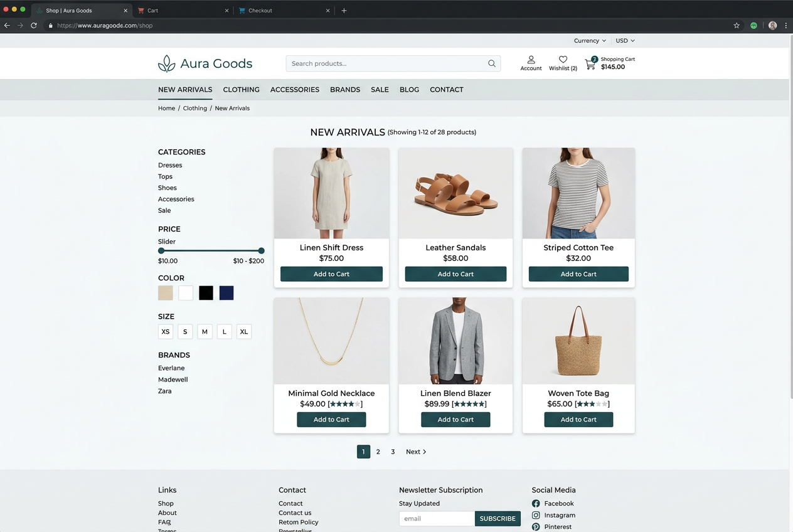Select size M filter
This screenshot has height=532, width=793.
point(205,332)
